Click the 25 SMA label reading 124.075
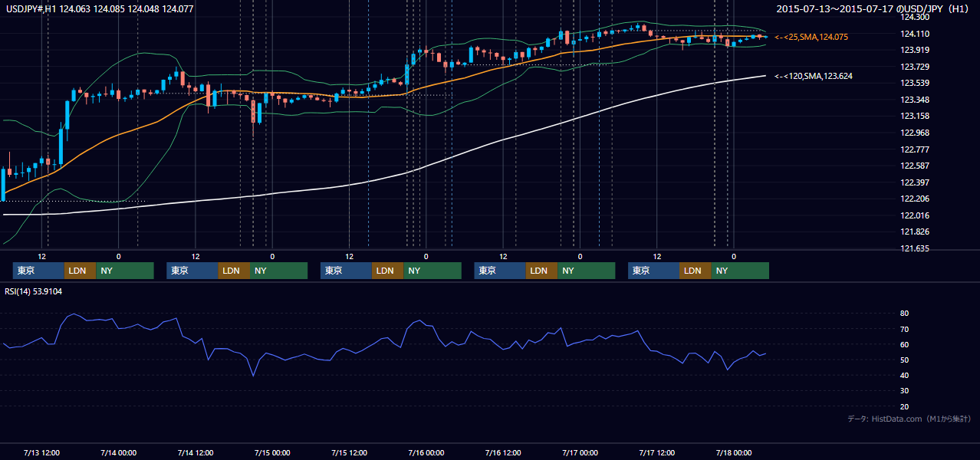Viewport: 980px width, 460px height. click(x=813, y=37)
